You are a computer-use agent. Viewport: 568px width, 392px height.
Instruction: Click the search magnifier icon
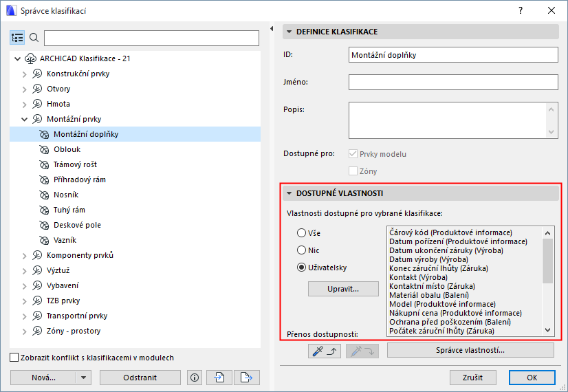[x=34, y=37]
